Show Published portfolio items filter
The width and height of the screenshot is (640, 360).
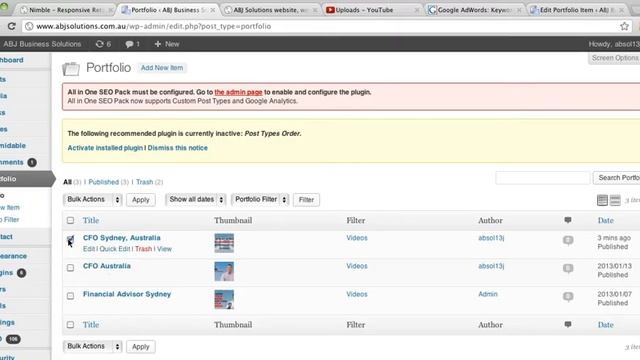[x=103, y=182]
